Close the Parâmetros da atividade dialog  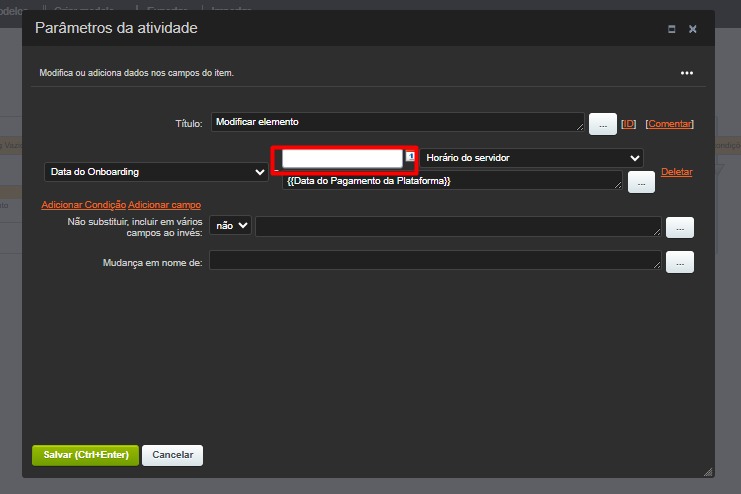[693, 30]
